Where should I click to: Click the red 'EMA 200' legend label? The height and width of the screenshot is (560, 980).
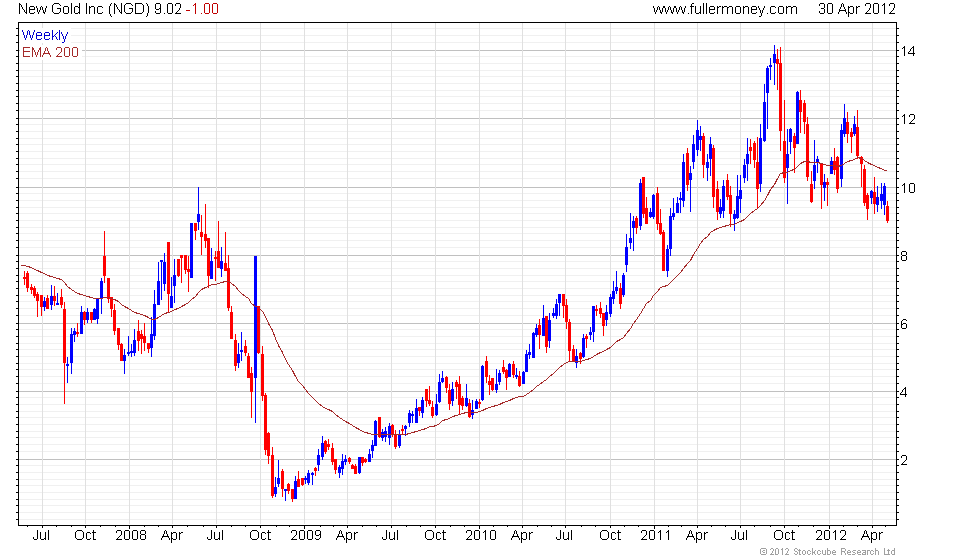click(51, 52)
